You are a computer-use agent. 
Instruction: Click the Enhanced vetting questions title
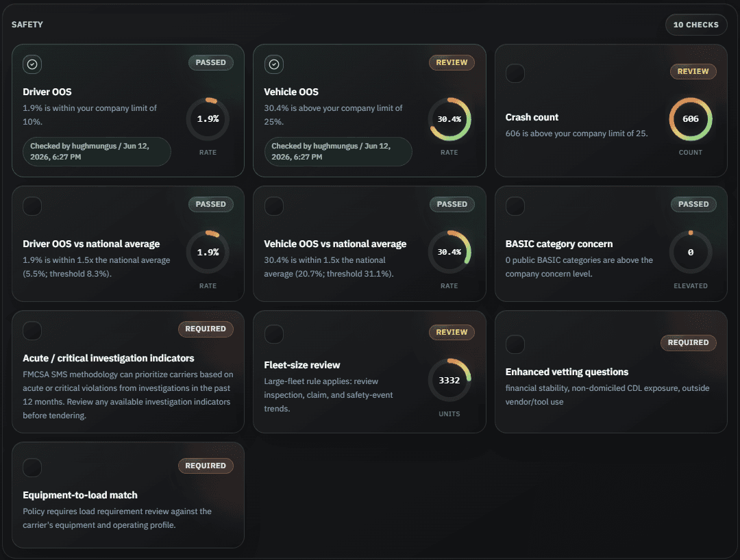[x=567, y=372]
